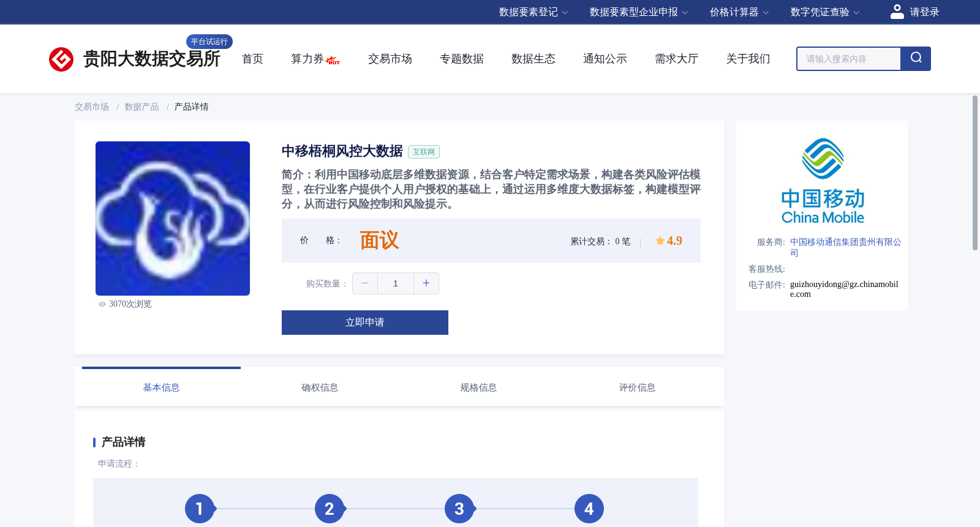
Task: Click the 请登录 login link
Action: point(924,12)
